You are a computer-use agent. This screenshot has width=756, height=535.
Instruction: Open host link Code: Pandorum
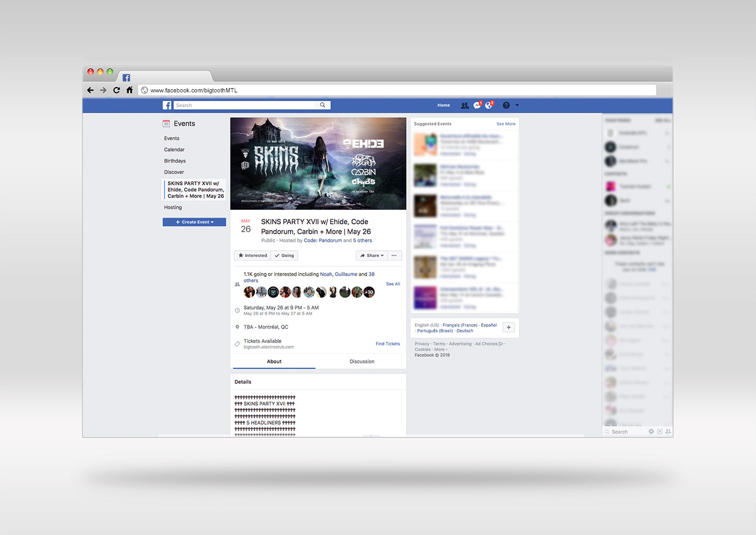pos(323,240)
